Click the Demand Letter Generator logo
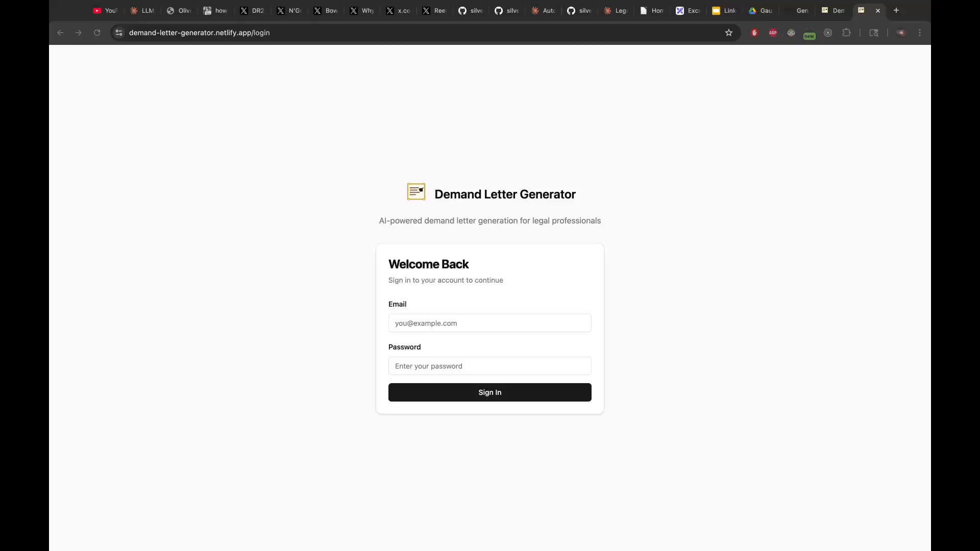 coord(416,192)
